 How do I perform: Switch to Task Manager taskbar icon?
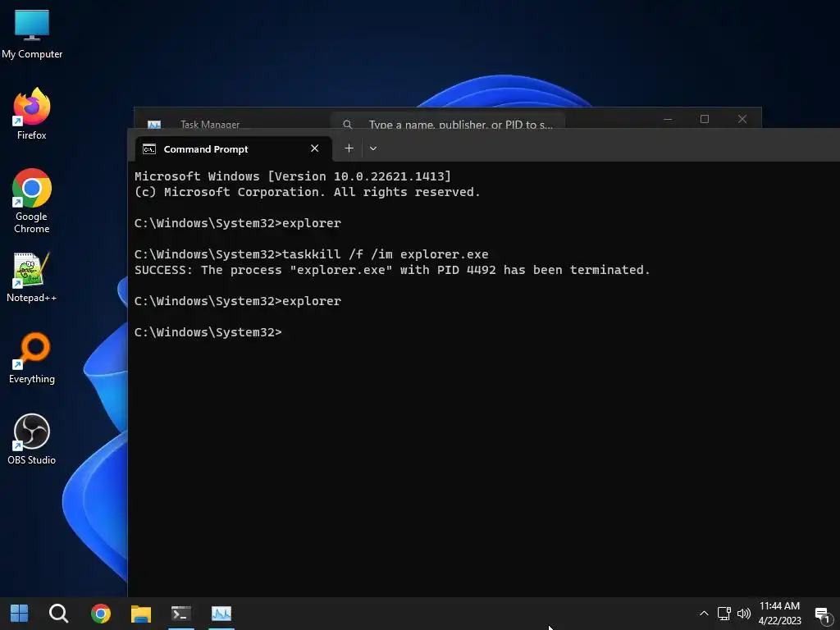click(221, 614)
